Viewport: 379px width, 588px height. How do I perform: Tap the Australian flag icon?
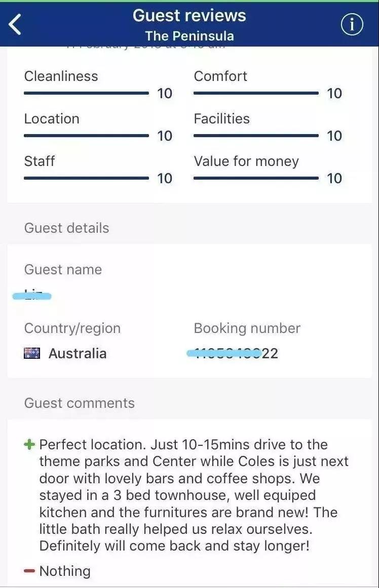pos(32,353)
